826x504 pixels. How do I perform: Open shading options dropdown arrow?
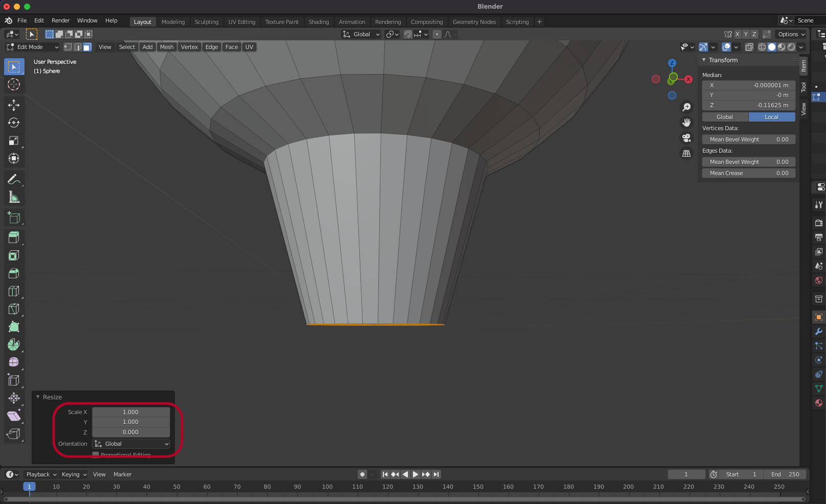801,47
